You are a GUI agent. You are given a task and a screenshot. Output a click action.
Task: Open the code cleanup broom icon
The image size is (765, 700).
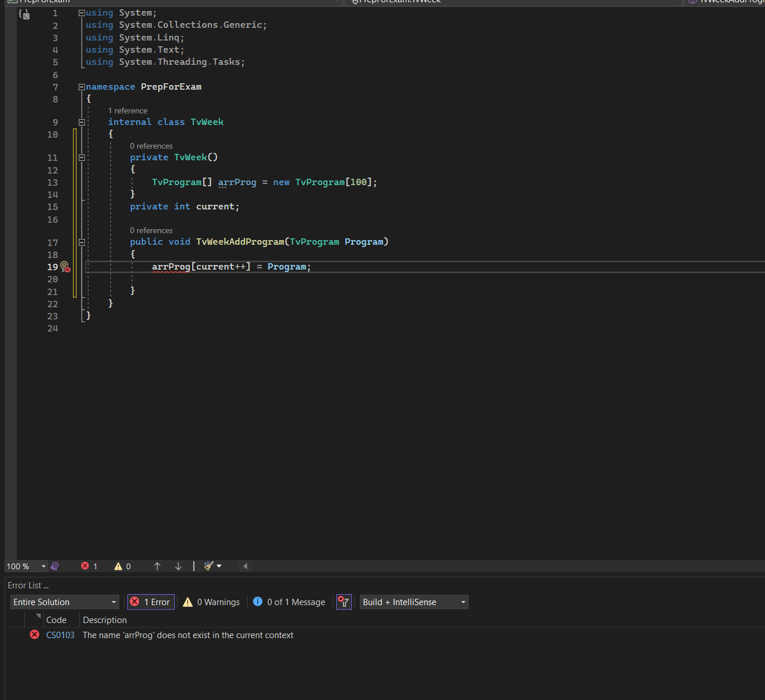pyautogui.click(x=209, y=566)
